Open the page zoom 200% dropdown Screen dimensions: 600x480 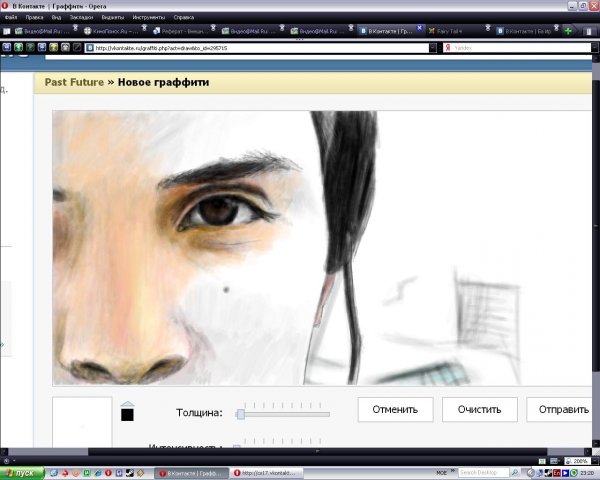[x=579, y=460]
